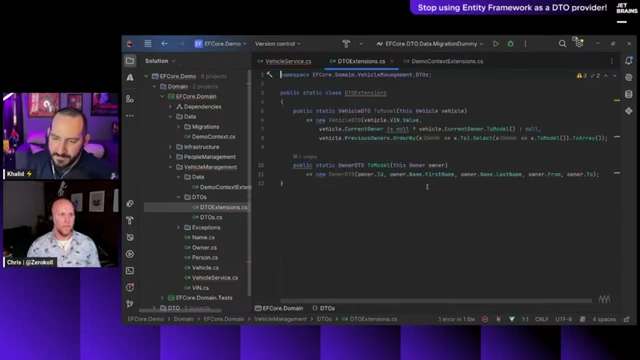640x360 pixels.
Task: Click the error indicator in status bar
Action: (x=484, y=319)
